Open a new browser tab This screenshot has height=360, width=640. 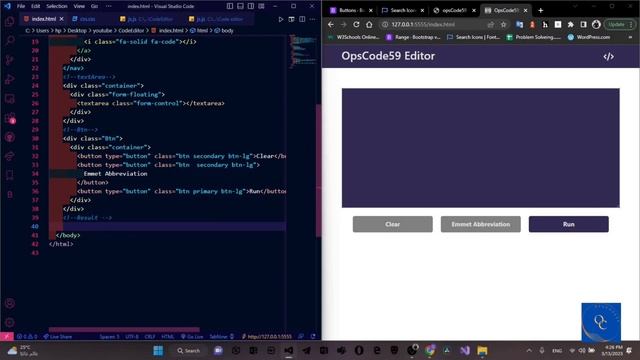[541, 11]
